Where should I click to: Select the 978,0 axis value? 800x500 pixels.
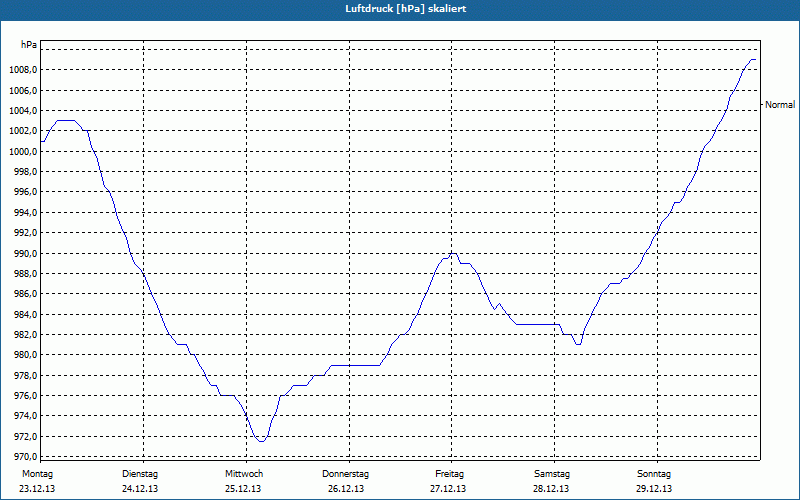[25, 376]
